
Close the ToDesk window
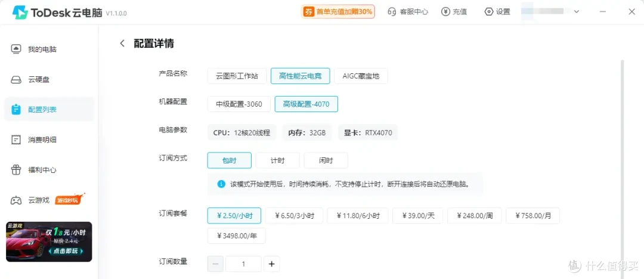coord(631,11)
